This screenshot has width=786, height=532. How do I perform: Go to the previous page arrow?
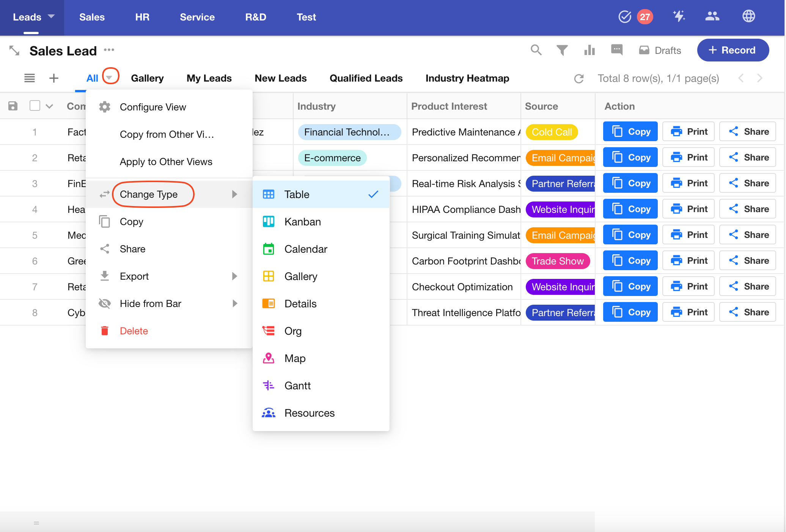pyautogui.click(x=741, y=78)
